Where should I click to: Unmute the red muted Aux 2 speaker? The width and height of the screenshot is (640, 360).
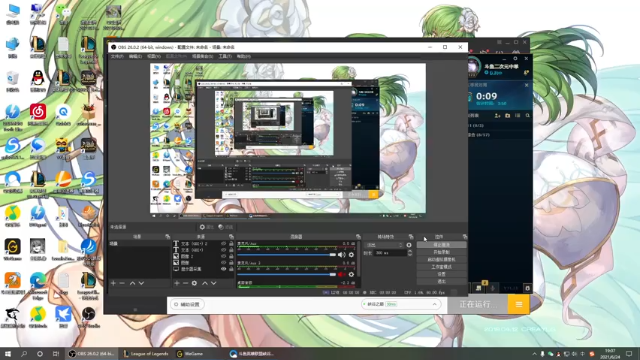tap(341, 274)
